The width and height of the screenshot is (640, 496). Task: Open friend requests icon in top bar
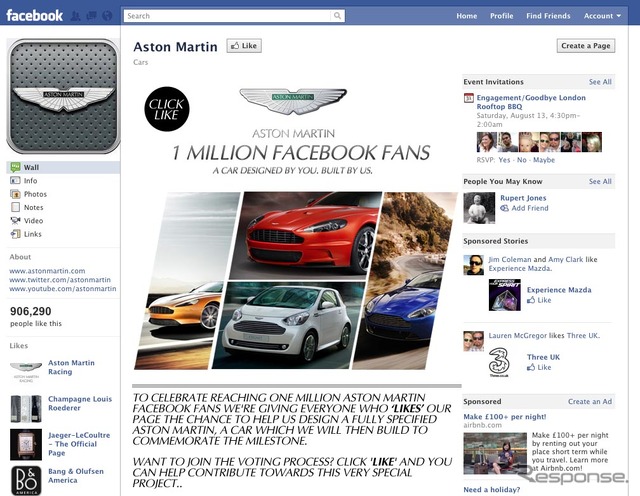click(76, 16)
